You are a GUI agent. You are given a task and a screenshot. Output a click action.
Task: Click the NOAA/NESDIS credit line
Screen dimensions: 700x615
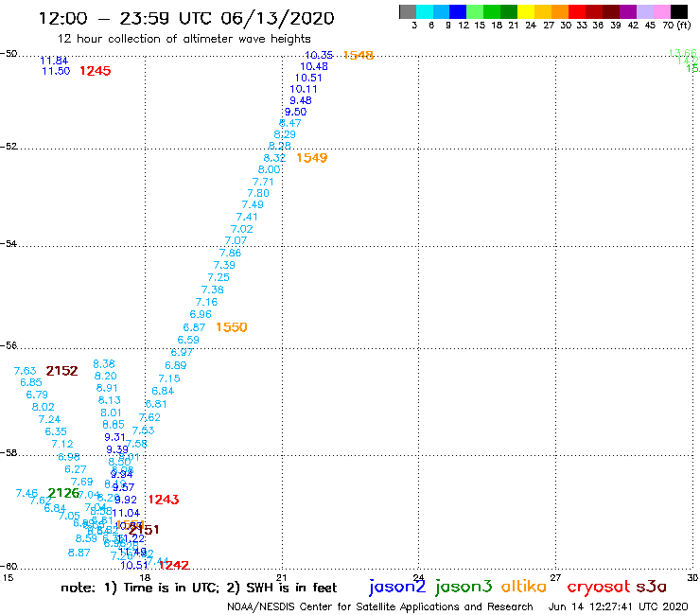[x=380, y=607]
